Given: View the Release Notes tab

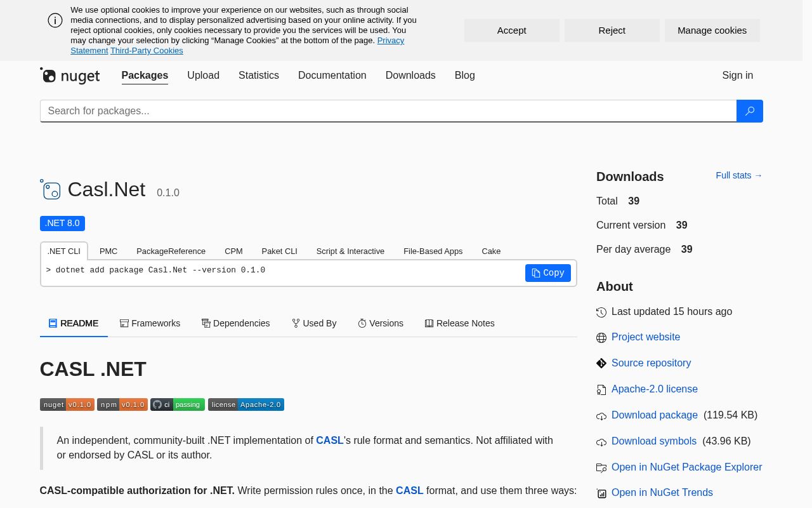Looking at the screenshot, I should (x=459, y=323).
